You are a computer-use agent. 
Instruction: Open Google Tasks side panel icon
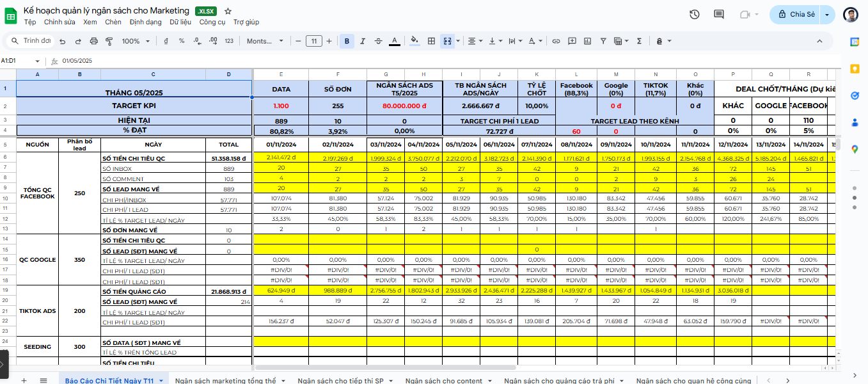tap(855, 95)
